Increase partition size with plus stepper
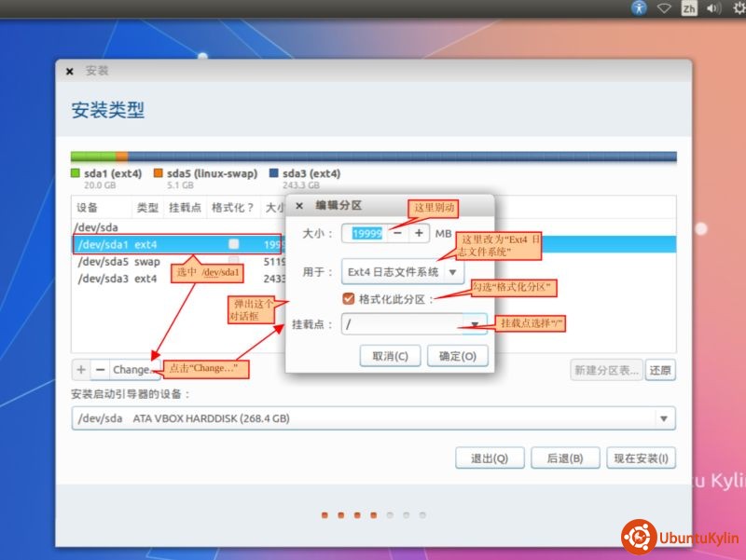 pos(420,233)
